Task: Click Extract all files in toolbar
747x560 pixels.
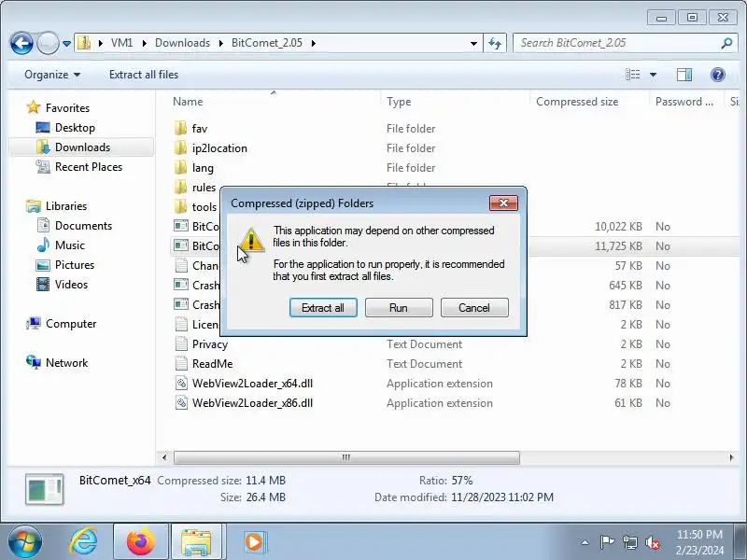Action: pos(144,75)
